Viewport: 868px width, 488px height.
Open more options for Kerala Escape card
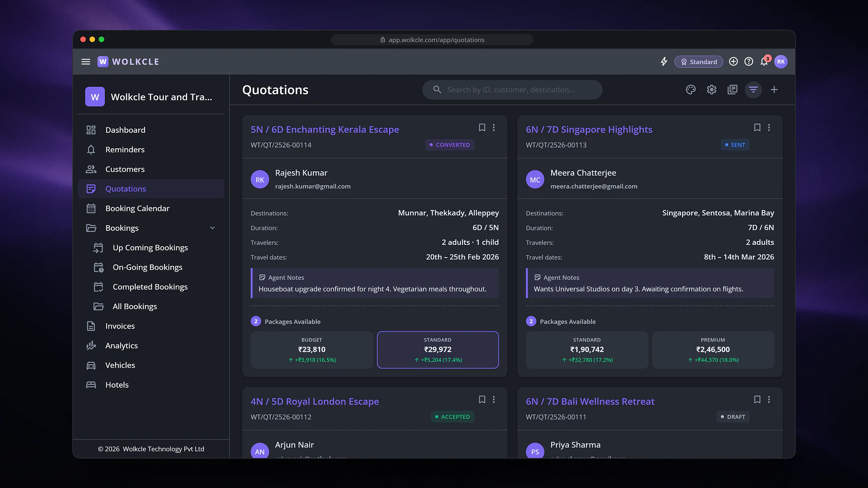click(494, 128)
